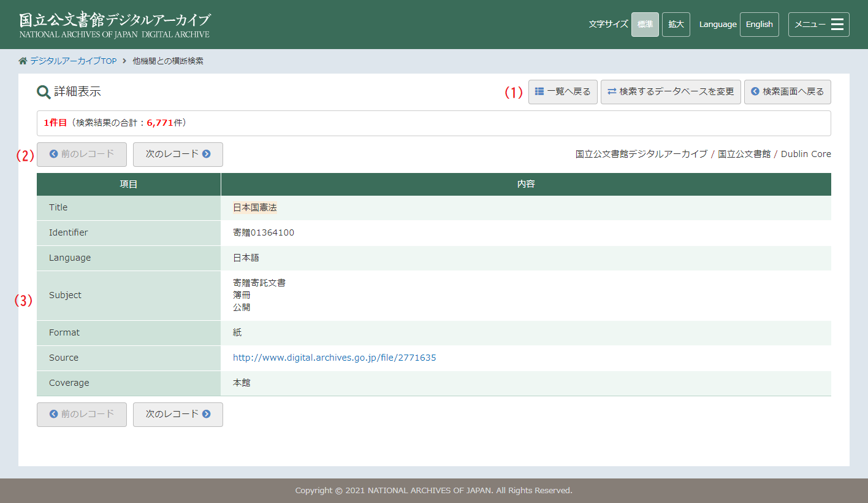Click the Dublin Core database label

click(x=806, y=154)
